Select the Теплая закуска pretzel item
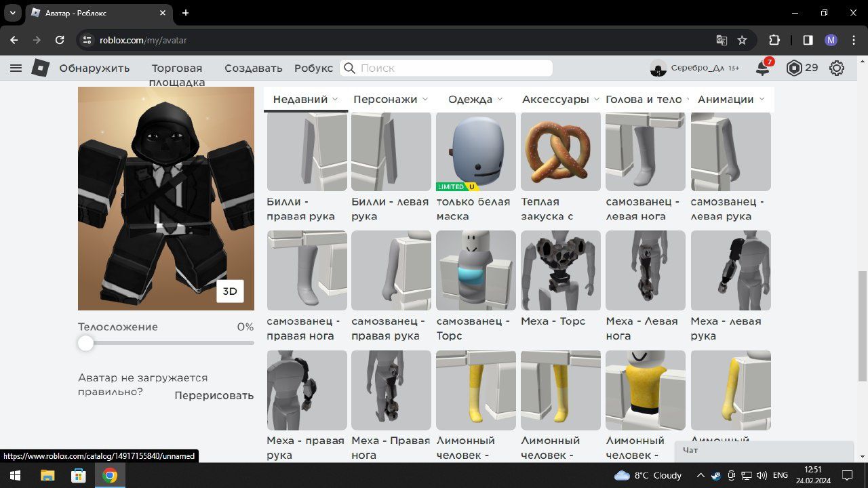 pyautogui.click(x=561, y=167)
